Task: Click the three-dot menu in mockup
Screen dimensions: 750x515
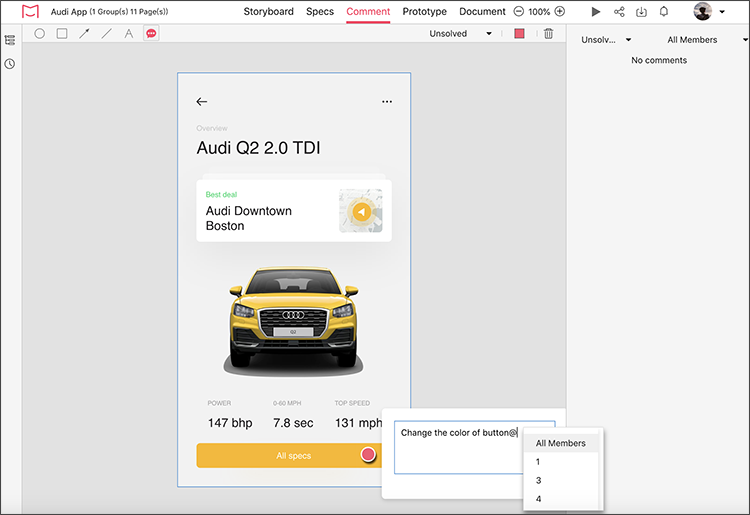Action: coord(387,101)
